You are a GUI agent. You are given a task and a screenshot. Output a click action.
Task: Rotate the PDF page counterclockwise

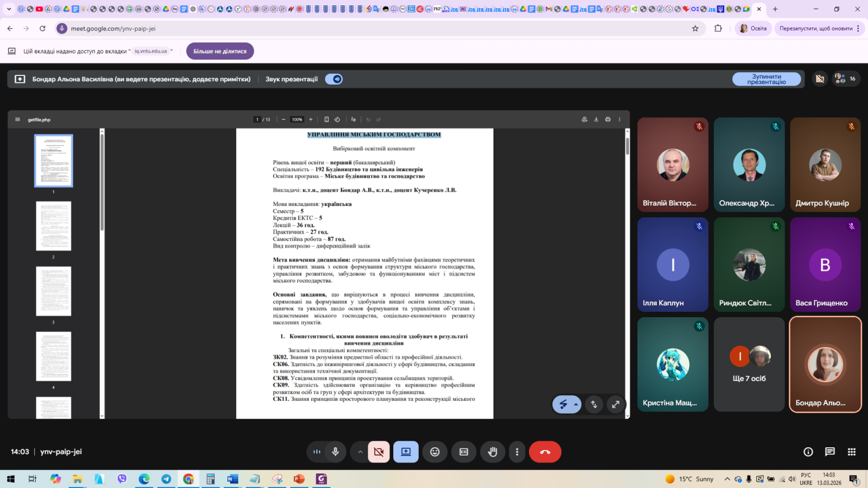click(x=337, y=119)
